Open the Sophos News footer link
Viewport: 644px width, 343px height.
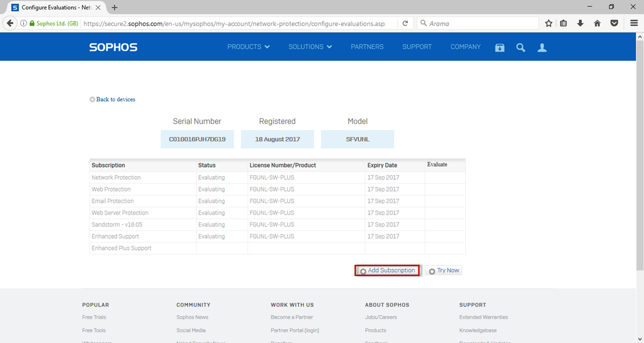click(x=192, y=317)
